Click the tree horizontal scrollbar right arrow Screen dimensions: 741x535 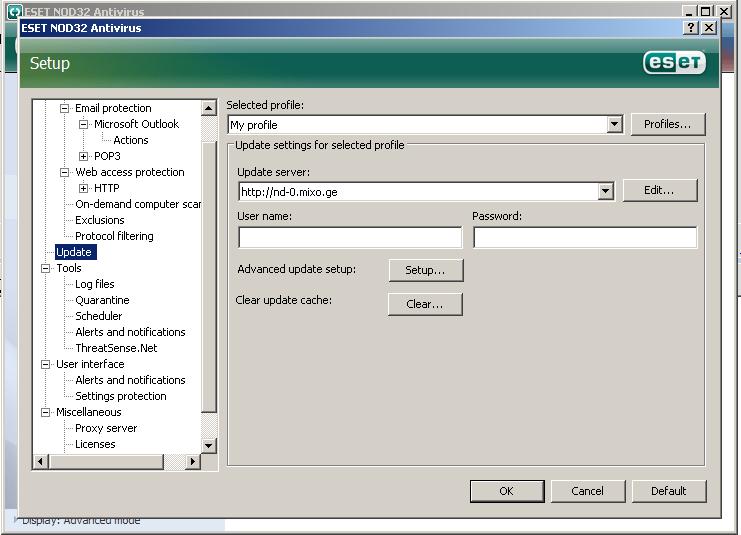pos(192,461)
